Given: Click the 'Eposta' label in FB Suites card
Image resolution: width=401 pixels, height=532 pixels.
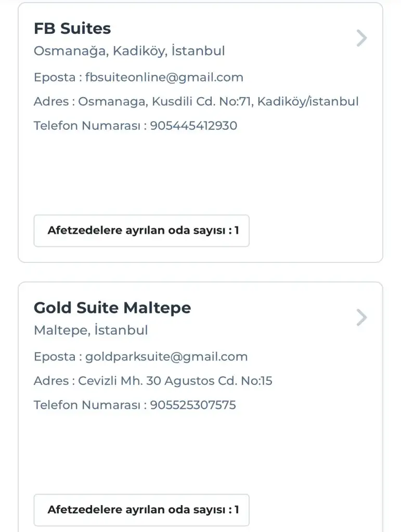Looking at the screenshot, I should [54, 77].
